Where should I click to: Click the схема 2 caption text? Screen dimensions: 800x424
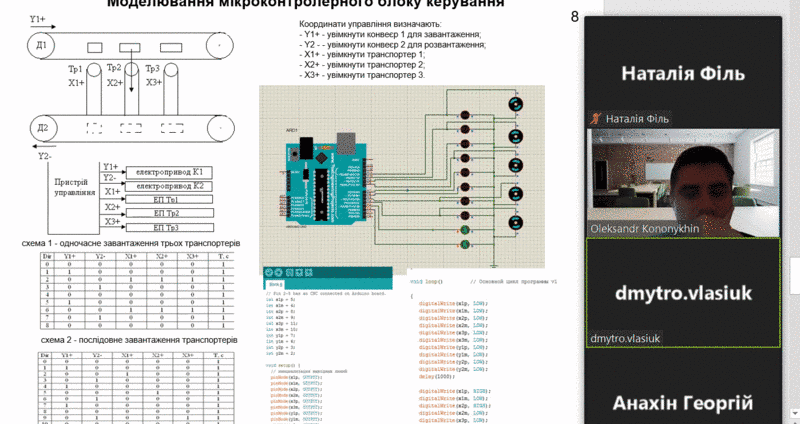coord(139,339)
